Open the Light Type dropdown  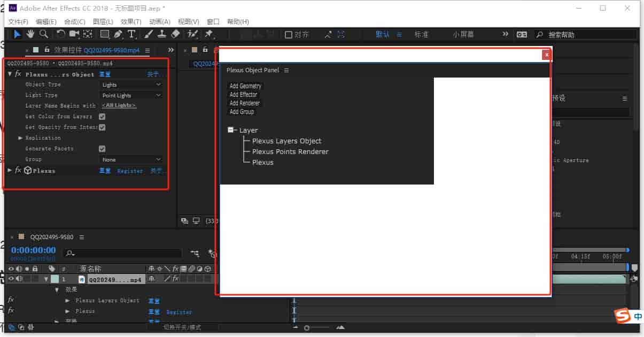coord(131,95)
